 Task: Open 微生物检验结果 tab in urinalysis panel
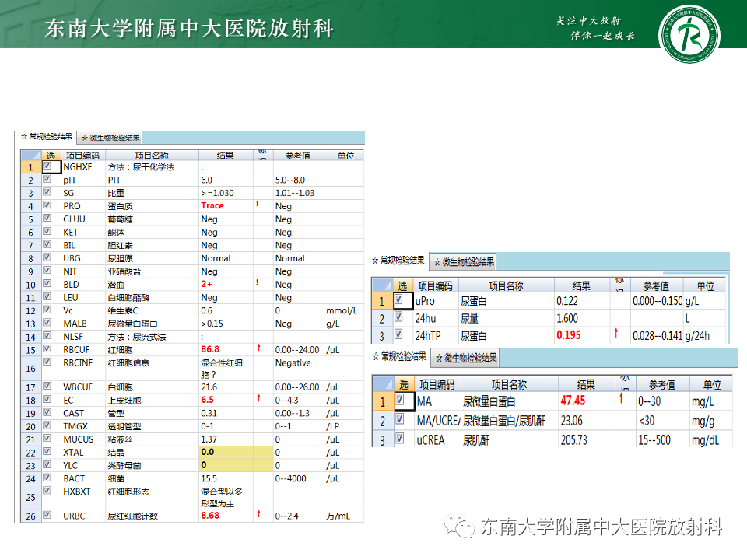coord(110,138)
